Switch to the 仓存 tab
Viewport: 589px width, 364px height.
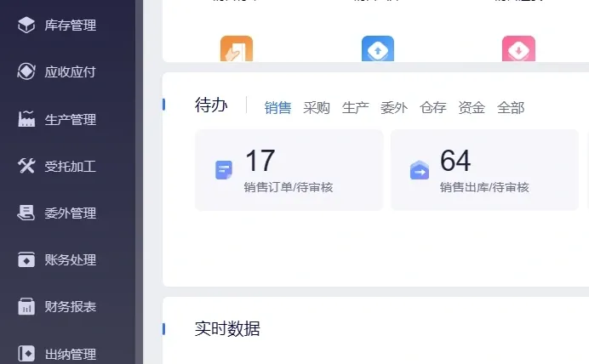[433, 108]
